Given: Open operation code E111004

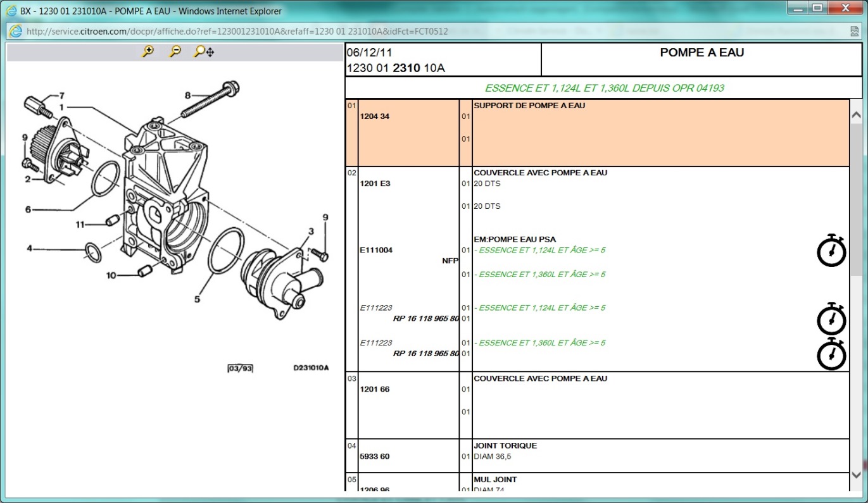Looking at the screenshot, I should [x=376, y=250].
